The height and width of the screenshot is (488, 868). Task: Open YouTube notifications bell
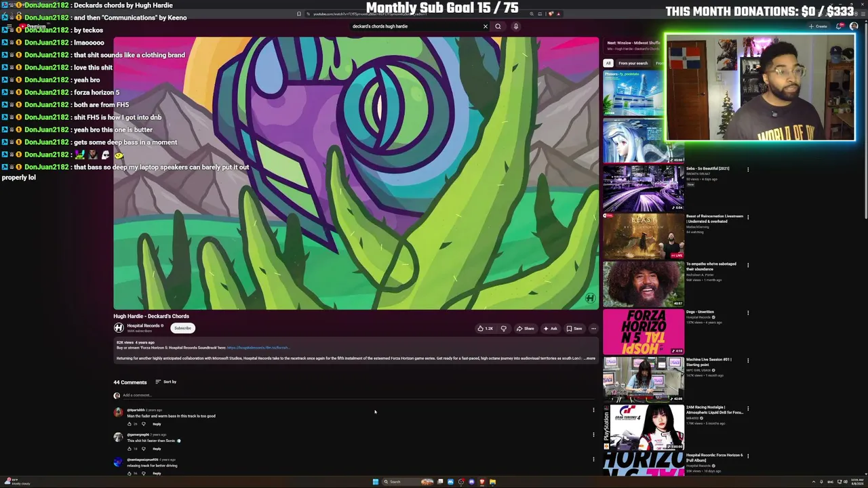[839, 26]
